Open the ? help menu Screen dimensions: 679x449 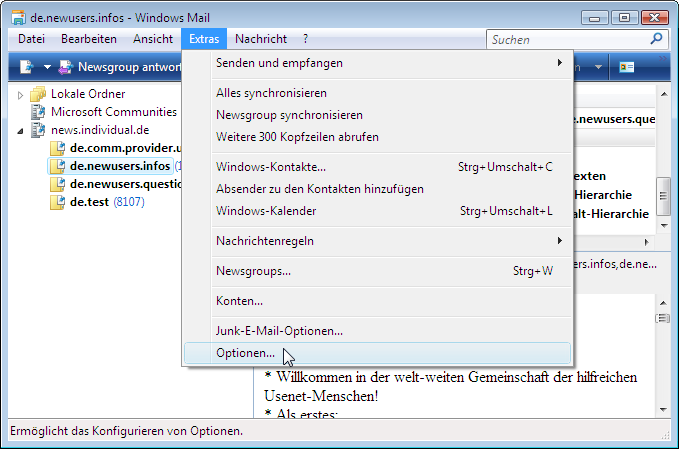305,39
